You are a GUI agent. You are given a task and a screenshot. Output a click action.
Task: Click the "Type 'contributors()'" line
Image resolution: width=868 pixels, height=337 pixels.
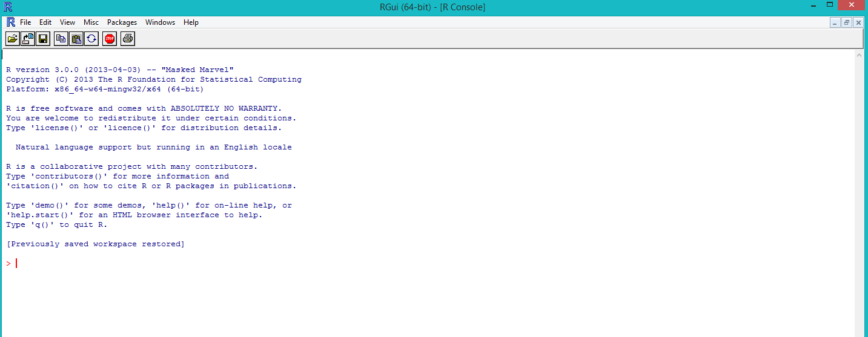[118, 176]
